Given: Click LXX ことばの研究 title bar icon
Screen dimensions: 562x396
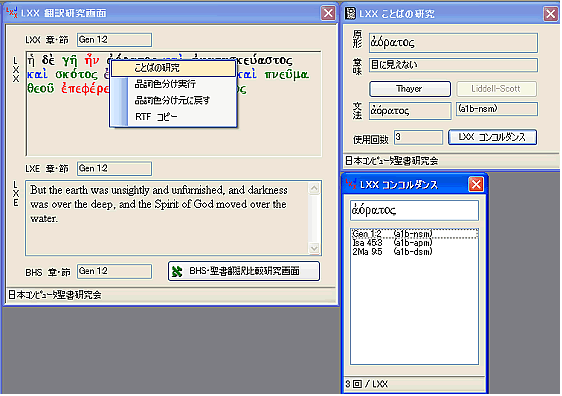Looking at the screenshot, I should (350, 14).
